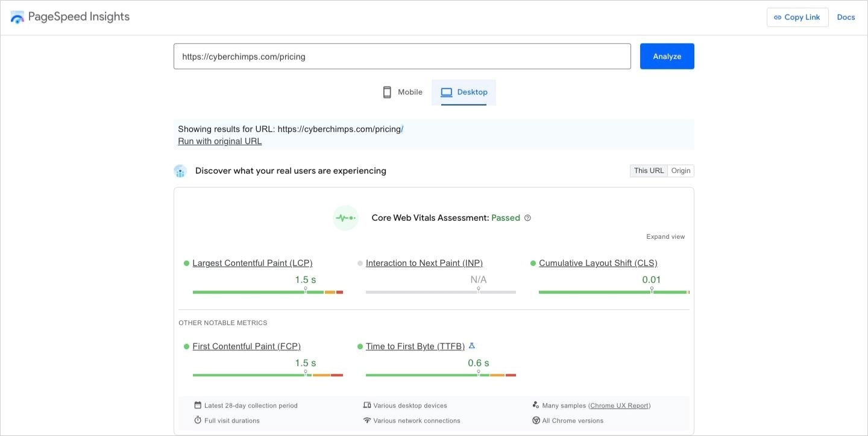Click the Copy Link button

click(x=797, y=17)
